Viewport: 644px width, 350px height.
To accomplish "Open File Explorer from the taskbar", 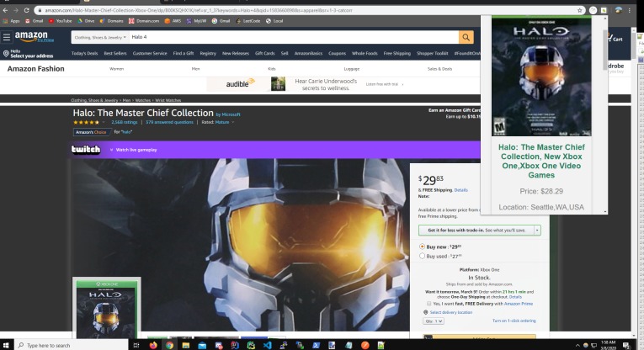I will [x=186, y=345].
